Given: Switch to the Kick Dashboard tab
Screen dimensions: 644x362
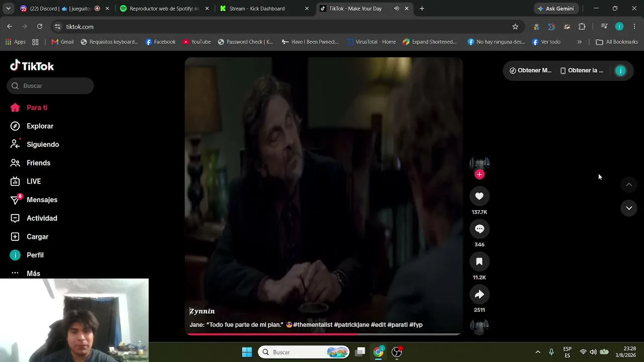Looking at the screenshot, I should tap(264, 9).
